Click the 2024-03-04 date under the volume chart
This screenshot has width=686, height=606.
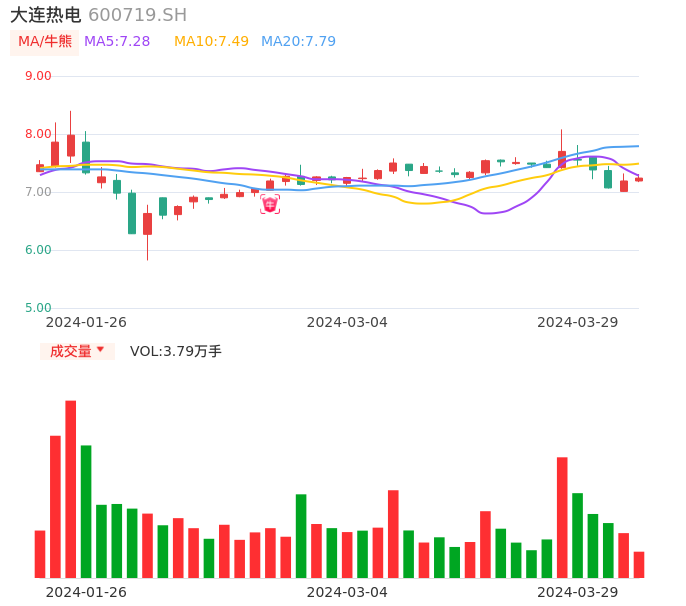(347, 592)
